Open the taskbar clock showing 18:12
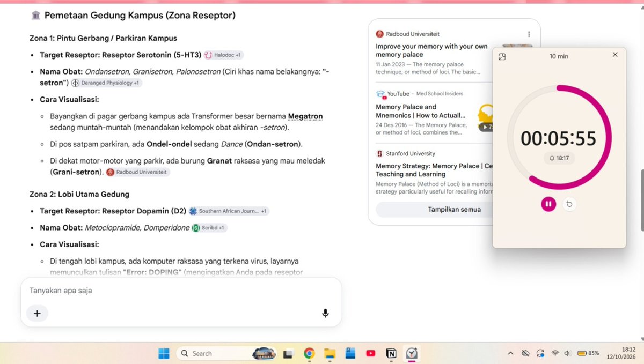Screen dimensions: 644x364 click(621, 353)
